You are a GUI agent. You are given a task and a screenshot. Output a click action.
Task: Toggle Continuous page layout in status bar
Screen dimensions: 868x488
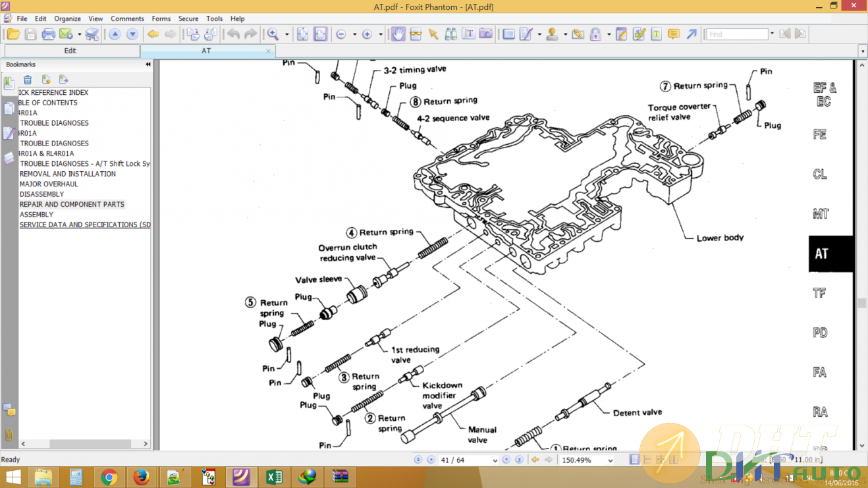click(647, 460)
